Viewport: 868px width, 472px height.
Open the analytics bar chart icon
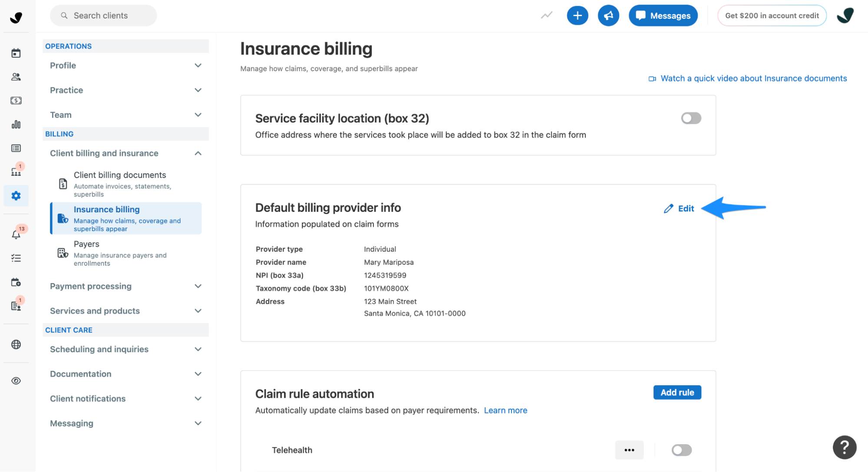(x=16, y=125)
